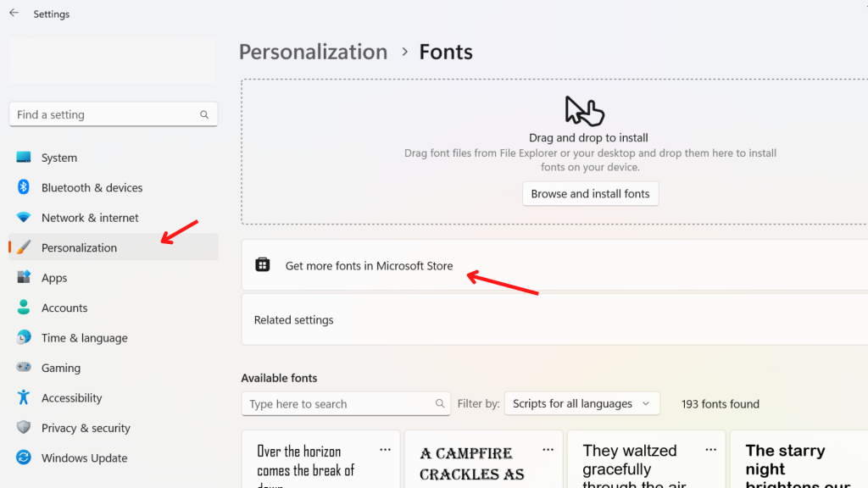Open the 'Over the horizon' font preview card
The width and height of the screenshot is (868, 488).
(320, 460)
